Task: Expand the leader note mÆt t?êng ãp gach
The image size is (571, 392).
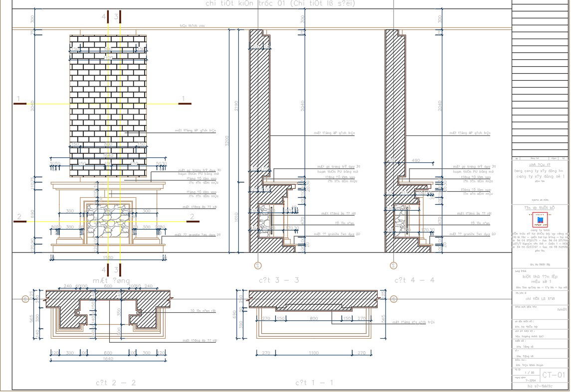Action: [194, 131]
